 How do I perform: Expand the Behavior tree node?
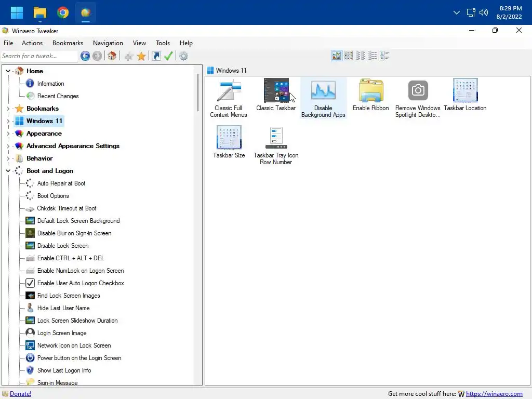click(8, 158)
